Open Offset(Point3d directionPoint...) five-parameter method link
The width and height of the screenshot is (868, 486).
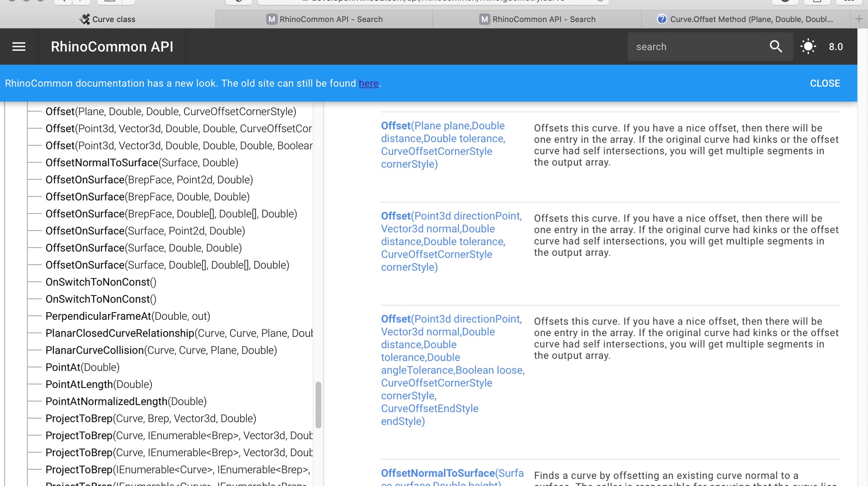point(451,242)
